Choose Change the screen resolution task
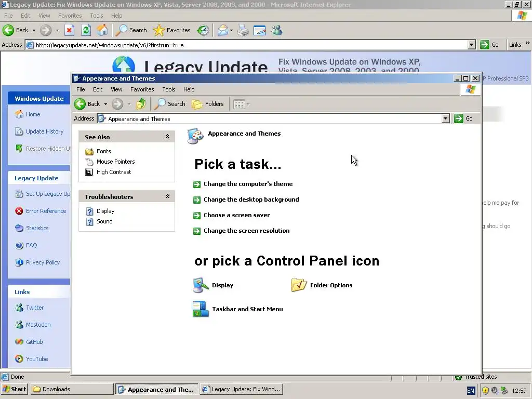Image resolution: width=532 pixels, height=399 pixels. click(x=241, y=231)
